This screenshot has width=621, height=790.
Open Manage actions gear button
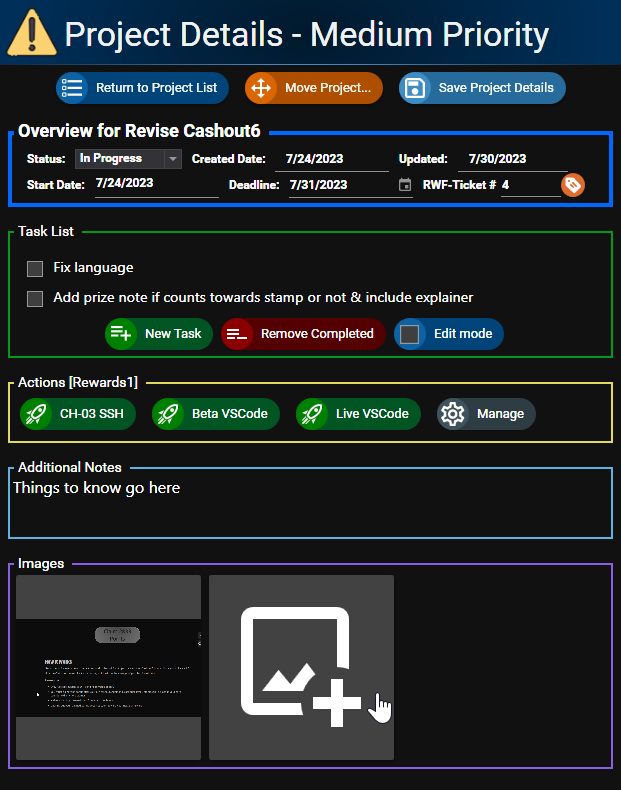click(x=486, y=414)
